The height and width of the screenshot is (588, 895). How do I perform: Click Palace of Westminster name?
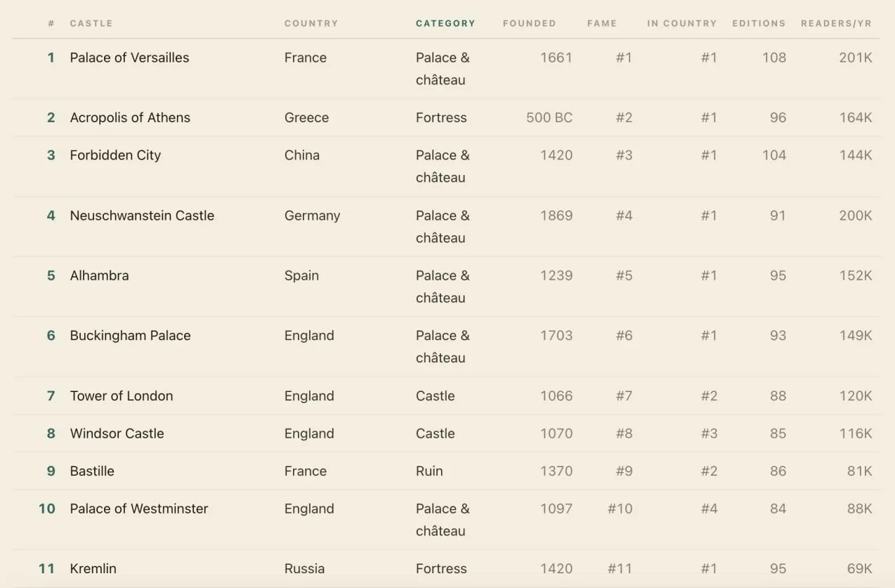click(139, 509)
